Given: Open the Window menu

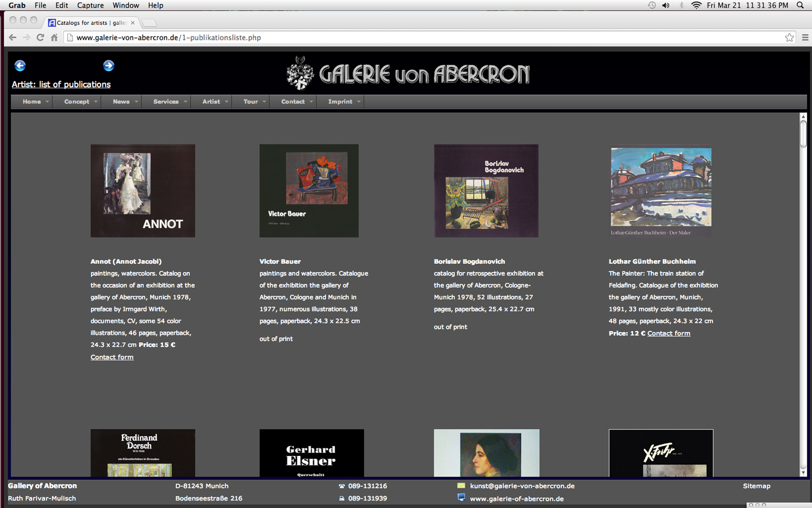Looking at the screenshot, I should 126,5.
